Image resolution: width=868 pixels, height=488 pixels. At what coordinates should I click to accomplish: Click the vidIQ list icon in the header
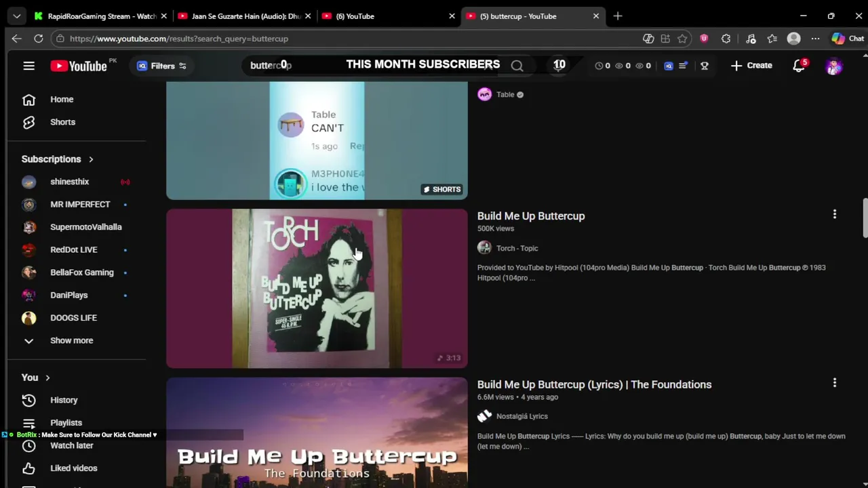point(683,66)
